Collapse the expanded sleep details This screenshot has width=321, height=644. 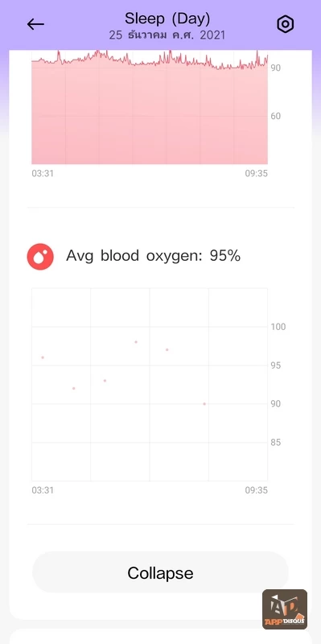(x=160, y=572)
